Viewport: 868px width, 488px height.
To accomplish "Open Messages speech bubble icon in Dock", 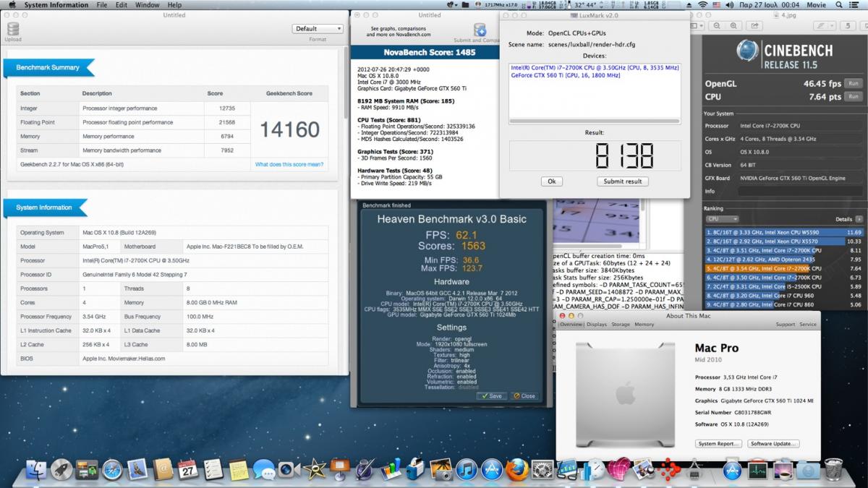I will (263, 471).
